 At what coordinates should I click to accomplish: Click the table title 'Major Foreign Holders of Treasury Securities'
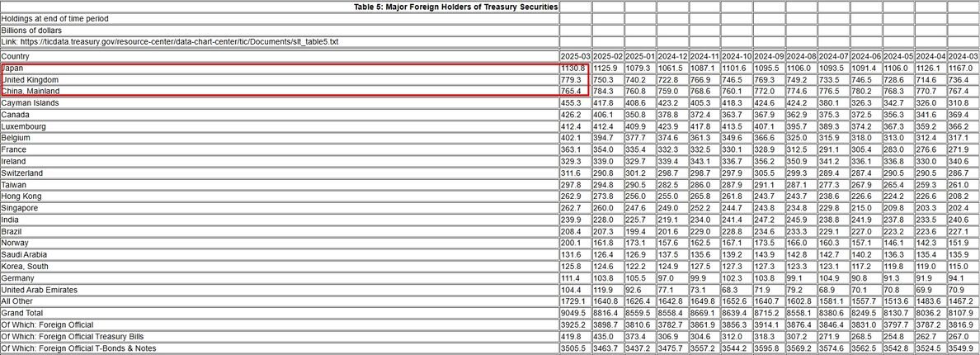(455, 7)
